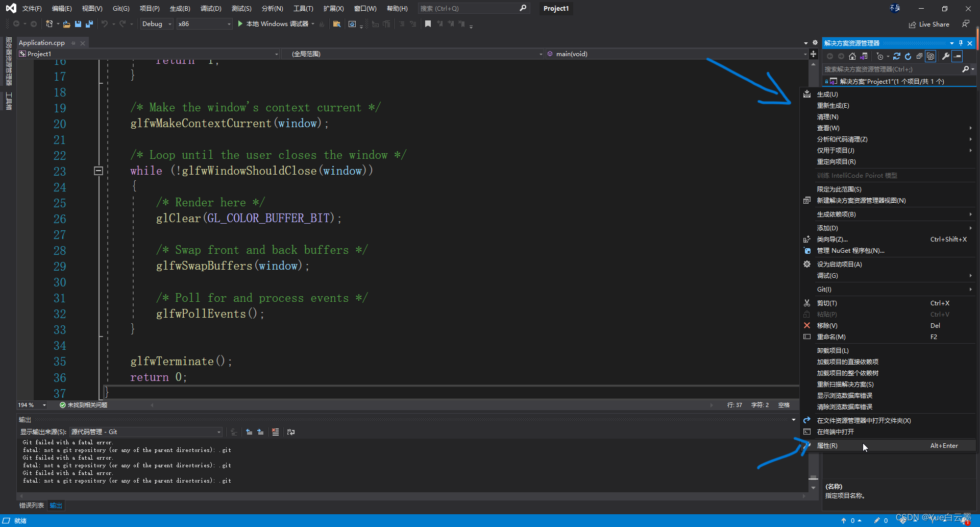Click the feedback icon beside Live Share
The image size is (980, 527).
click(x=965, y=24)
